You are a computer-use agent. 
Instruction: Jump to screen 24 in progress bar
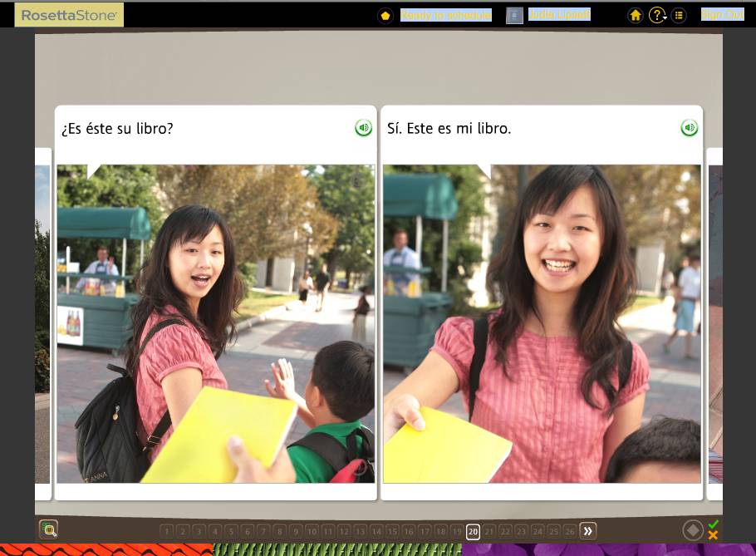[538, 531]
